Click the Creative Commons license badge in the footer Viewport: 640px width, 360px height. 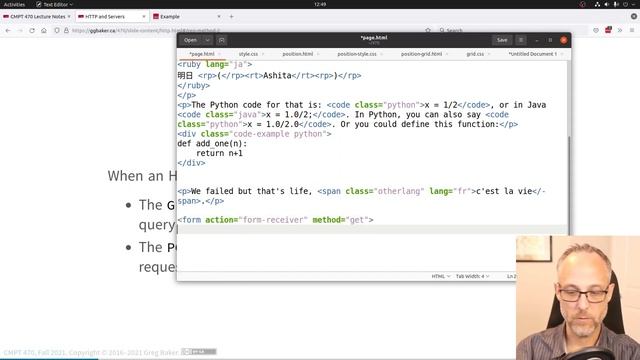(199, 351)
